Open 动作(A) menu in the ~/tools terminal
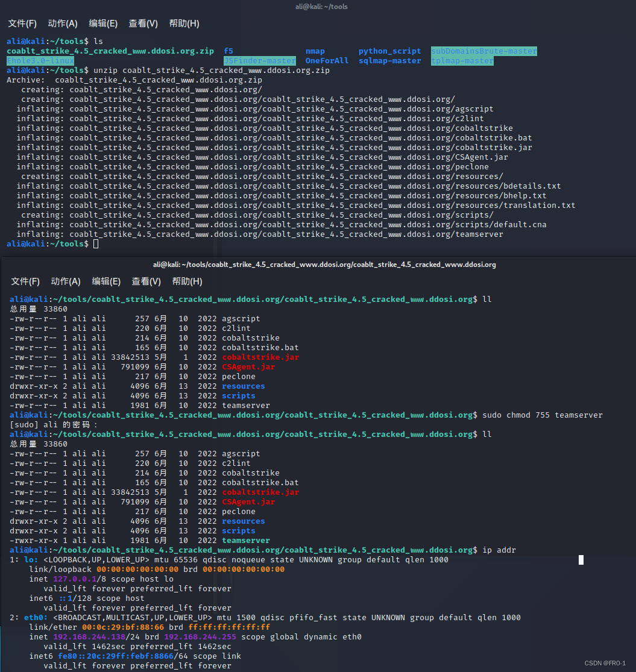Viewport: 636px width, 672px height. point(63,24)
